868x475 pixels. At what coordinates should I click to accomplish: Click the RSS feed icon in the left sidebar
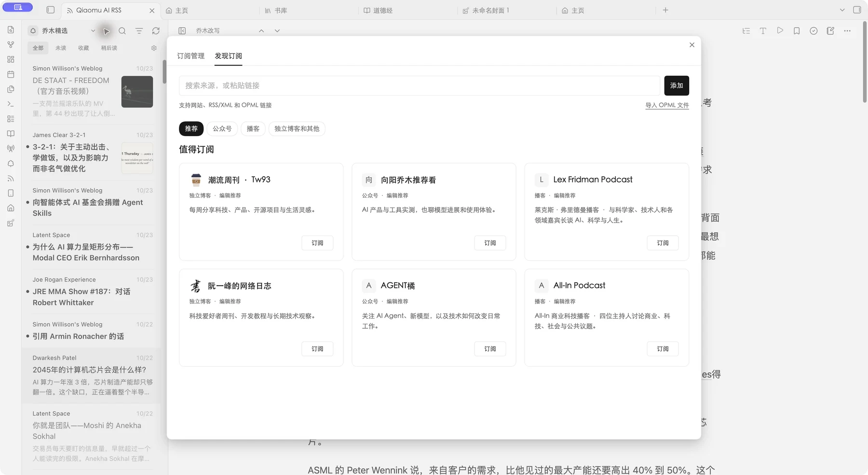point(11,179)
